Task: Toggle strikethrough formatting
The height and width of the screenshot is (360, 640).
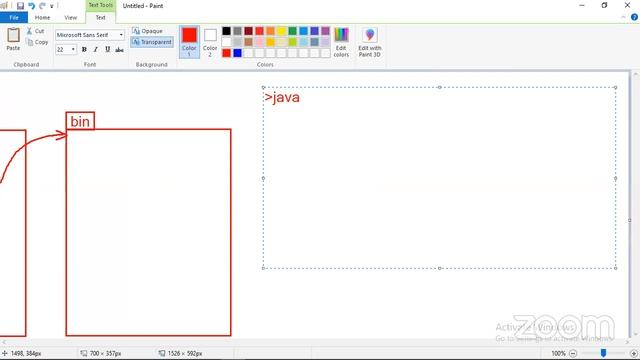Action: click(119, 49)
